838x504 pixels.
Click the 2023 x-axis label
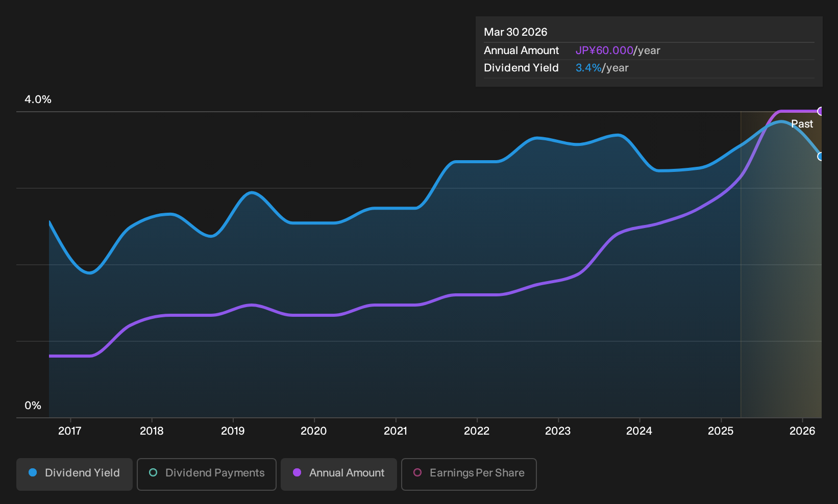558,431
